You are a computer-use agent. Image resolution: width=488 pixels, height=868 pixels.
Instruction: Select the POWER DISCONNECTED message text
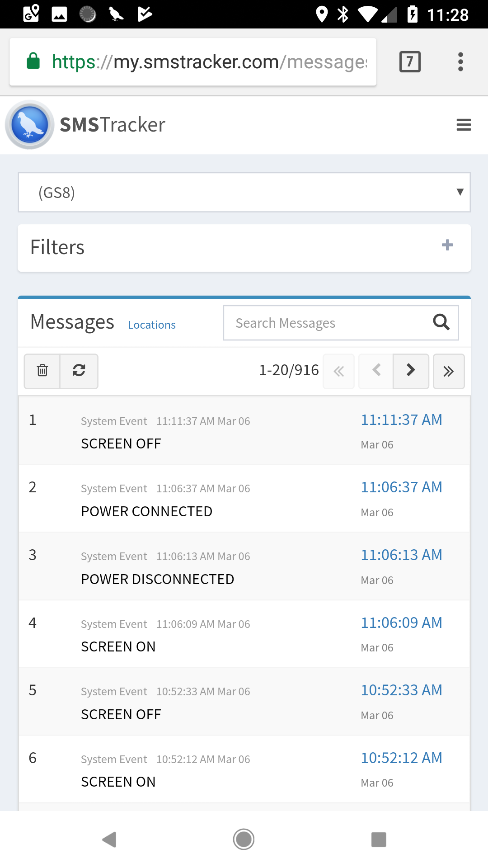tap(157, 579)
